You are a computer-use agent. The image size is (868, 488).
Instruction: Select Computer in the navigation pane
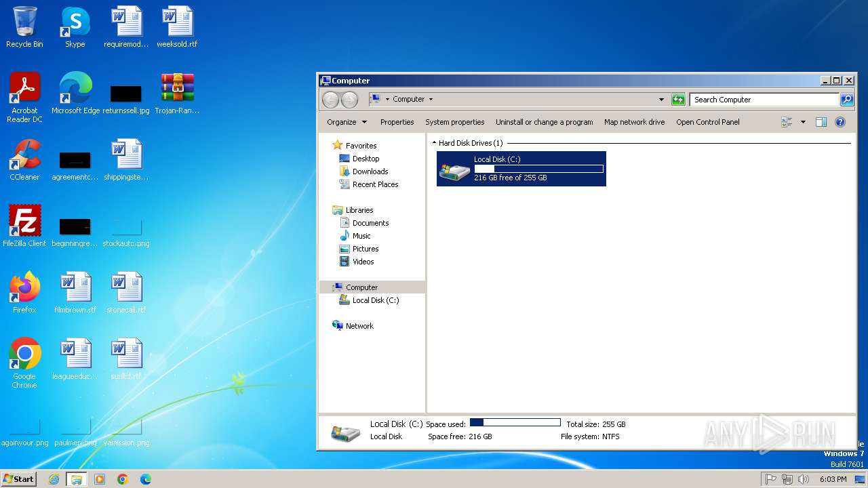tap(372, 287)
